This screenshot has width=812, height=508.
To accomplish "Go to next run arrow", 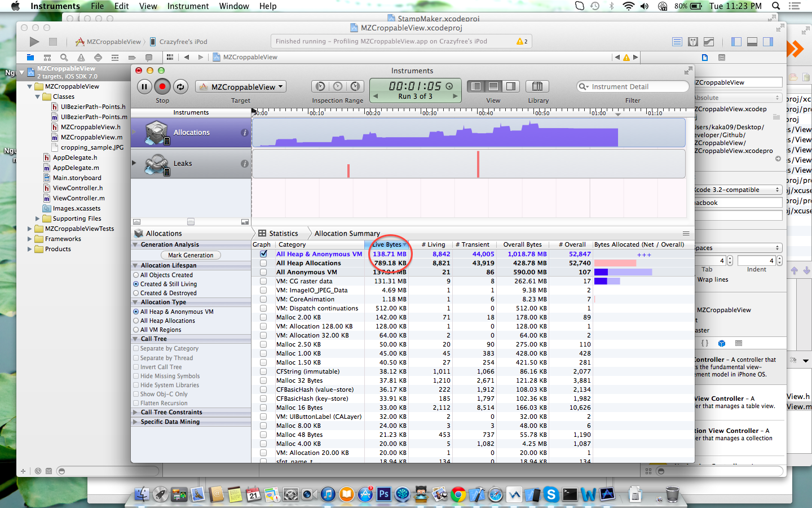I will pos(456,97).
